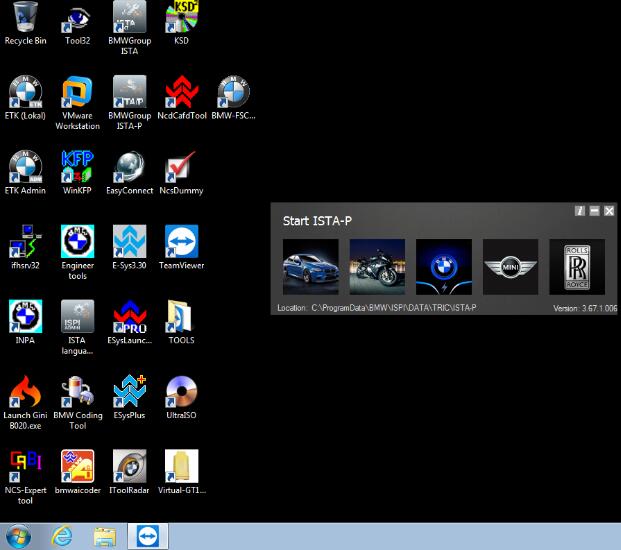This screenshot has width=621, height=550.
Task: Choose the blue BMW car thumbnail
Action: click(310, 266)
